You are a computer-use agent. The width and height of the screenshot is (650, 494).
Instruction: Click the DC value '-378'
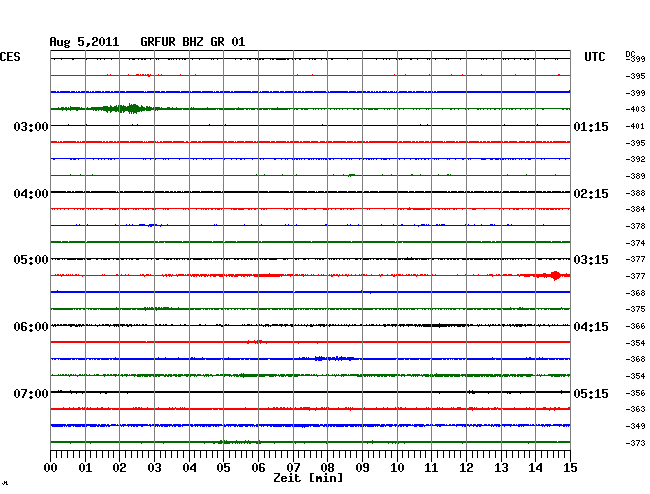click(x=635, y=226)
